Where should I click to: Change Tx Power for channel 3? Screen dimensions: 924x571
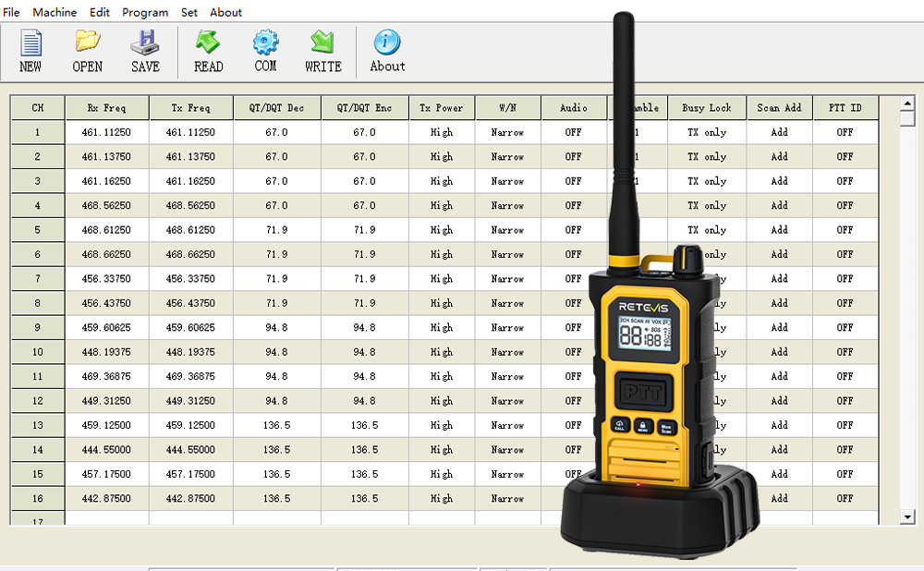pyautogui.click(x=442, y=181)
